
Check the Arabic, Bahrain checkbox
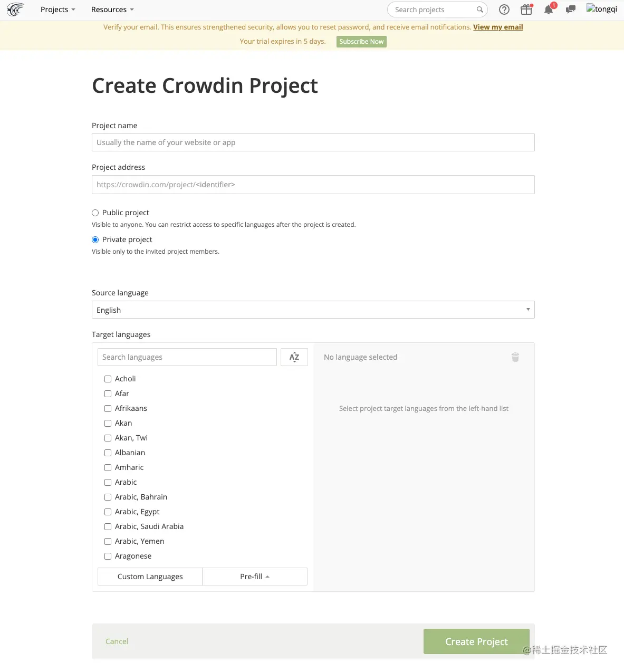click(108, 497)
